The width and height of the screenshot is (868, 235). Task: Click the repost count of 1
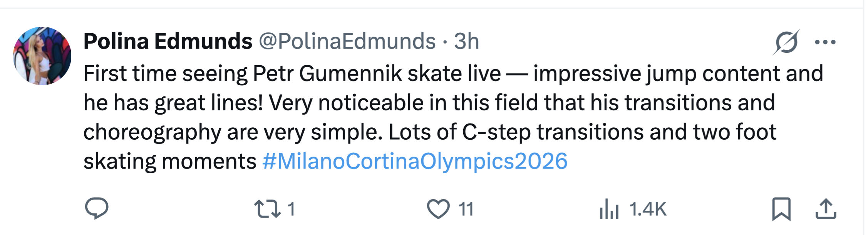[292, 209]
